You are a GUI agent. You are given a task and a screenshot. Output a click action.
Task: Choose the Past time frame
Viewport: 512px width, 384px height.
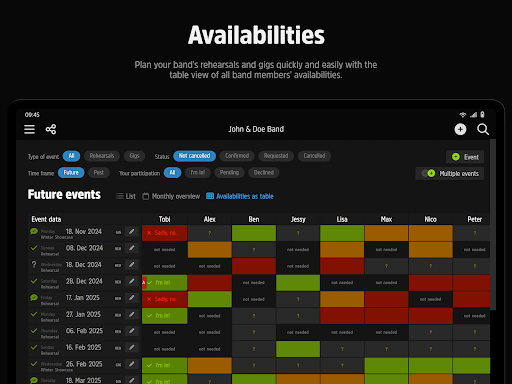tap(99, 173)
